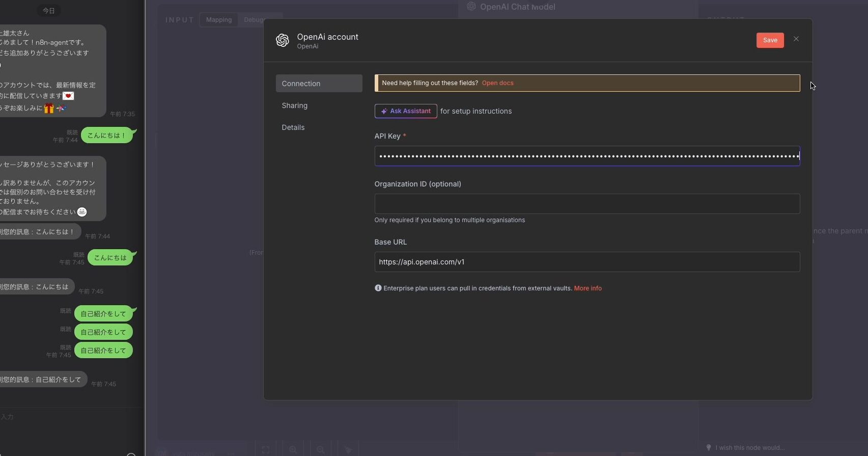Viewport: 868px width, 456px height.
Task: Focus the API Key field
Action: [x=587, y=156]
